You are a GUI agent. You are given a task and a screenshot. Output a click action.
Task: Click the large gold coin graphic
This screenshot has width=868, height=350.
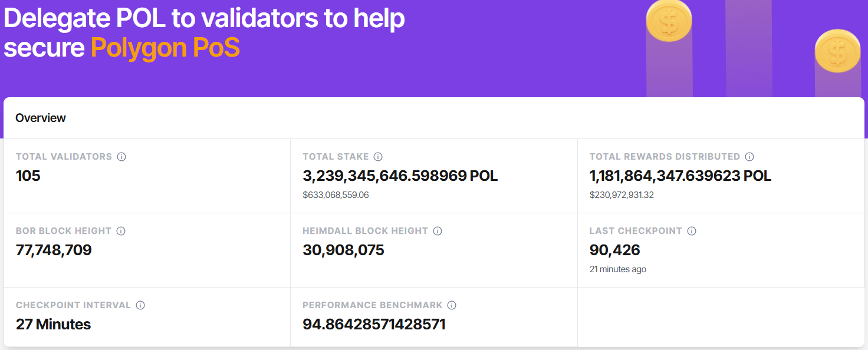coord(669,21)
